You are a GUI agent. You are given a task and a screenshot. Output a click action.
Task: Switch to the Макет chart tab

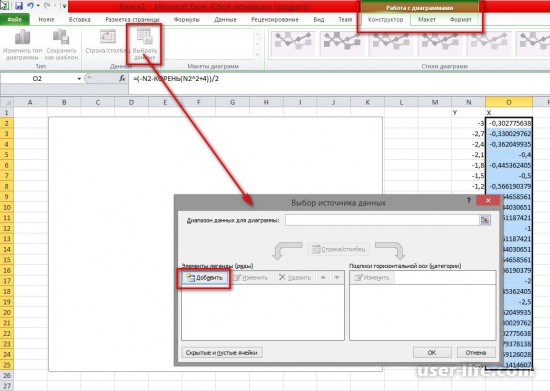(x=427, y=20)
